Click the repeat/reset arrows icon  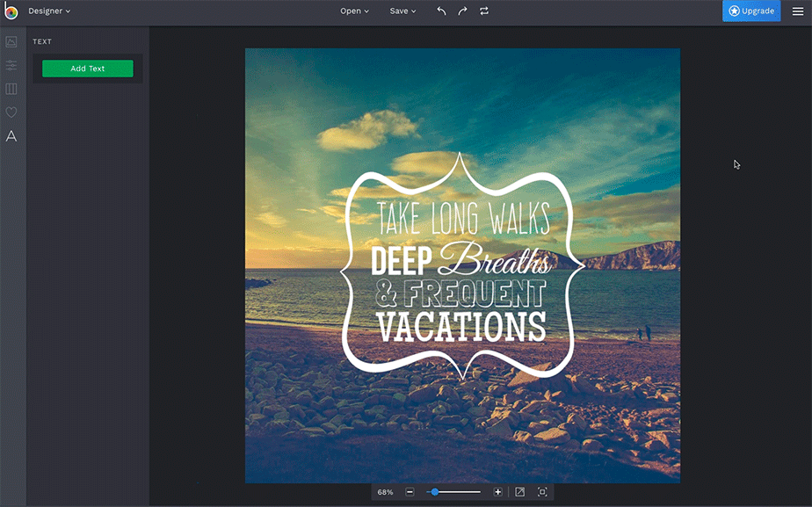click(484, 11)
